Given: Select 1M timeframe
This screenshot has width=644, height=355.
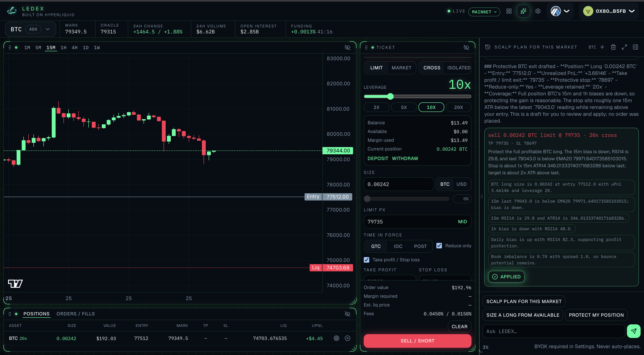Looking at the screenshot, I should point(27,47).
